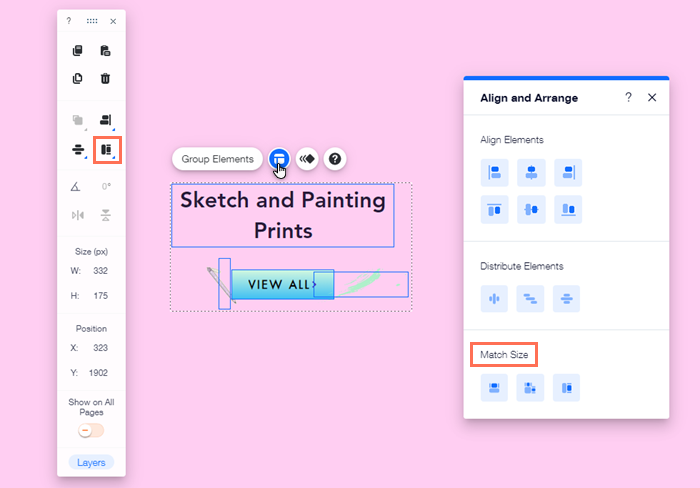Open the Match Size dropdown in the toolbar
700x488 pixels.
click(x=106, y=150)
